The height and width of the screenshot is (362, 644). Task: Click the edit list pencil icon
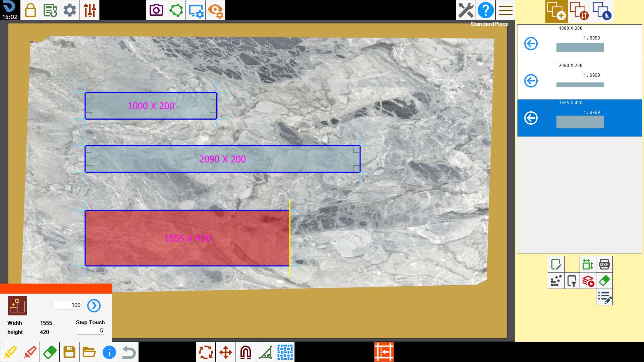coord(604,297)
